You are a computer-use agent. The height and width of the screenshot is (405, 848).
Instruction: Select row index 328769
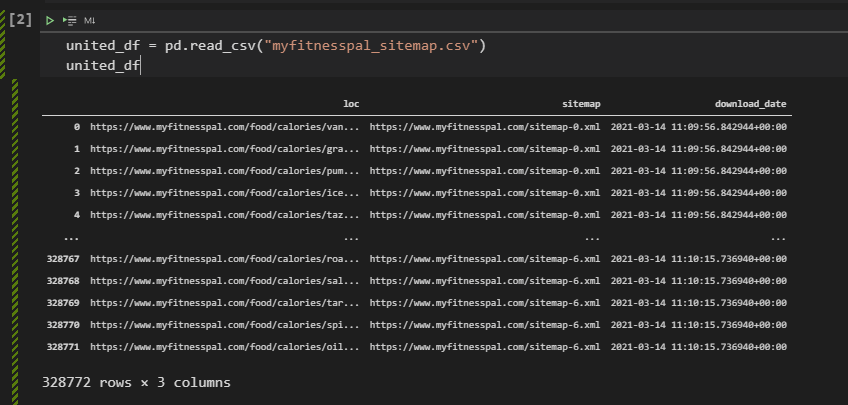pyautogui.click(x=63, y=303)
